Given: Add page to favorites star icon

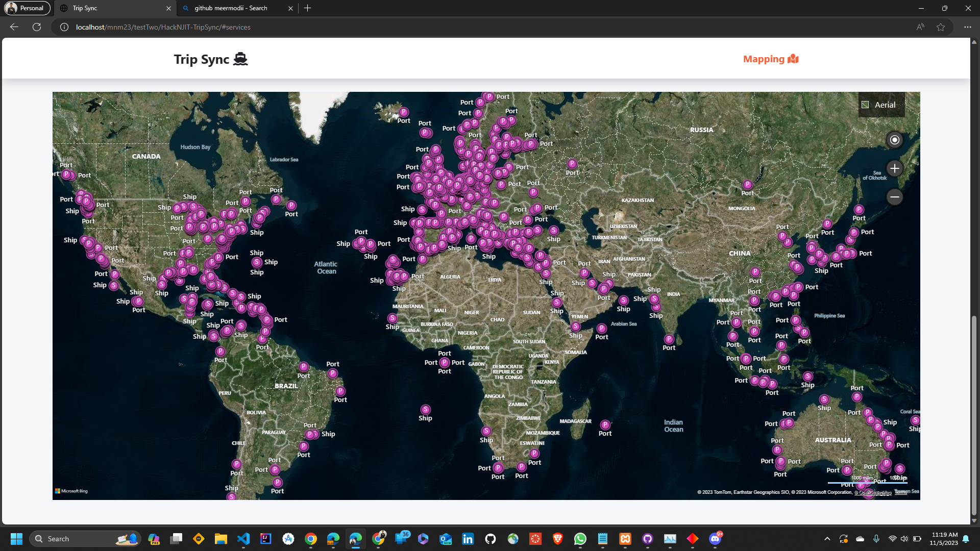Looking at the screenshot, I should point(940,27).
